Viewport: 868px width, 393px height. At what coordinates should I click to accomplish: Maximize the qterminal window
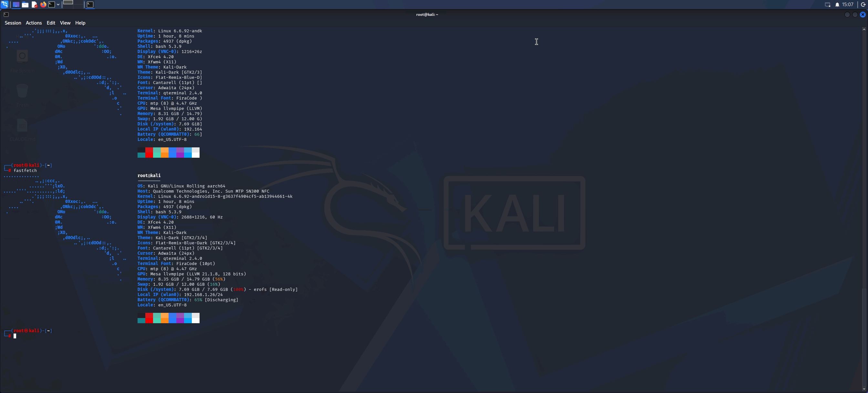(x=855, y=15)
